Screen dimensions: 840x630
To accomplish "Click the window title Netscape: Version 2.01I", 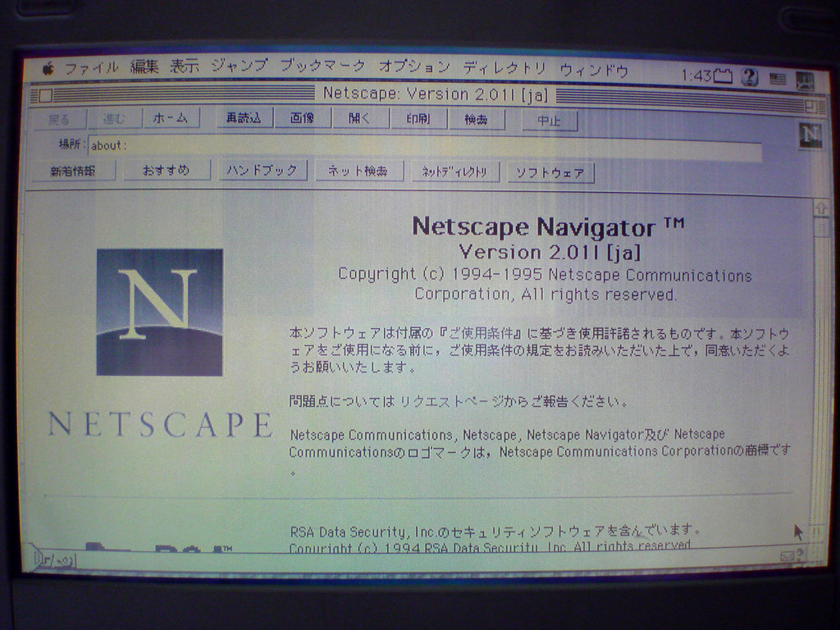I will [x=436, y=94].
